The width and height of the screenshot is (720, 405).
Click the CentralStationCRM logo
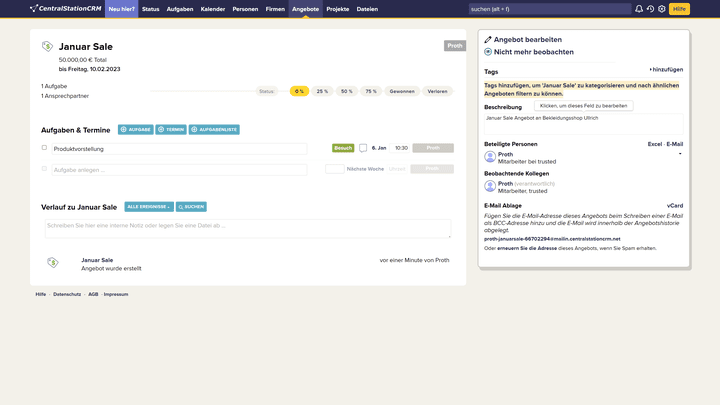point(65,9)
